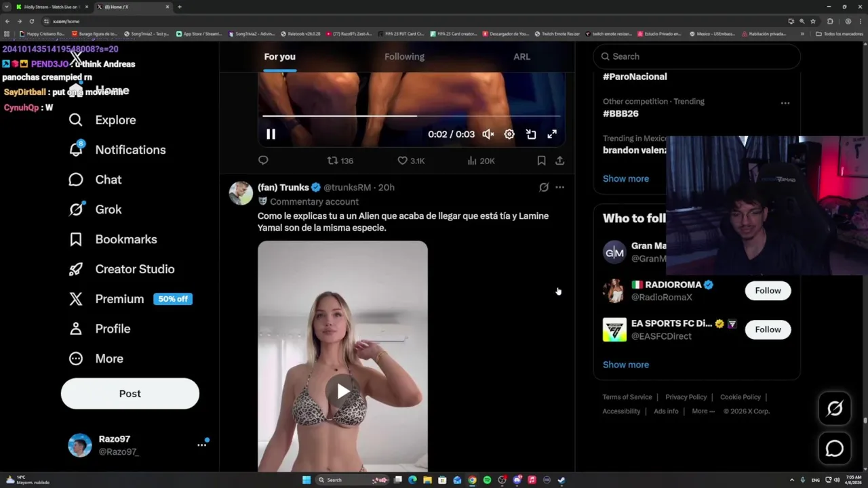Follow RADIOROMA account
The width and height of the screenshot is (868, 488).
(768, 291)
